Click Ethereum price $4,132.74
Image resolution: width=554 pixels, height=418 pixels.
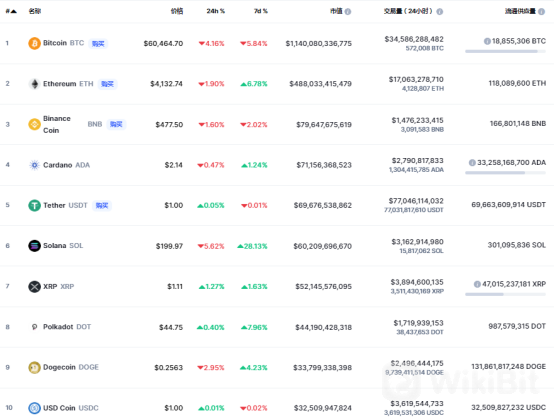pyautogui.click(x=166, y=84)
